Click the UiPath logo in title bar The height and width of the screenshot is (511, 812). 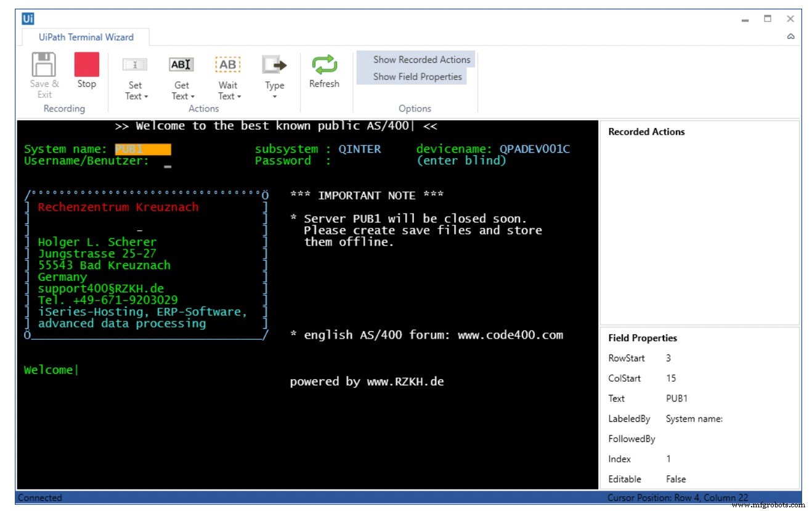[28, 18]
